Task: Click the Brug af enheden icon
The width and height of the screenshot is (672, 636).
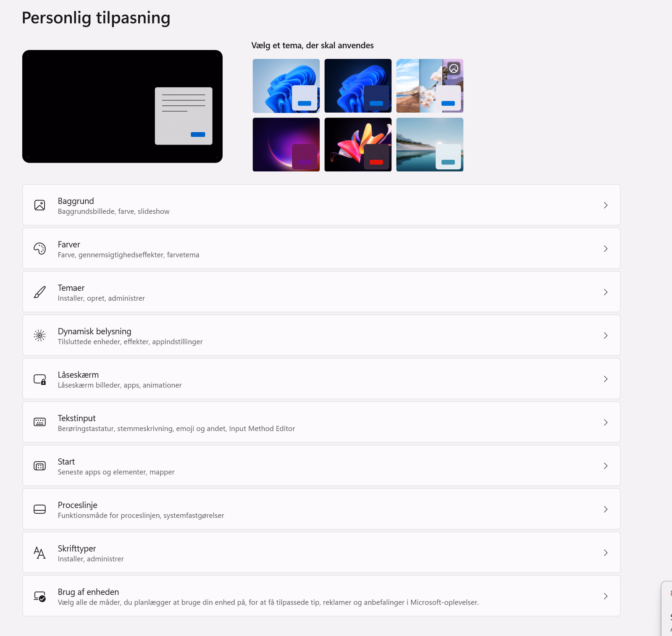Action: point(39,596)
